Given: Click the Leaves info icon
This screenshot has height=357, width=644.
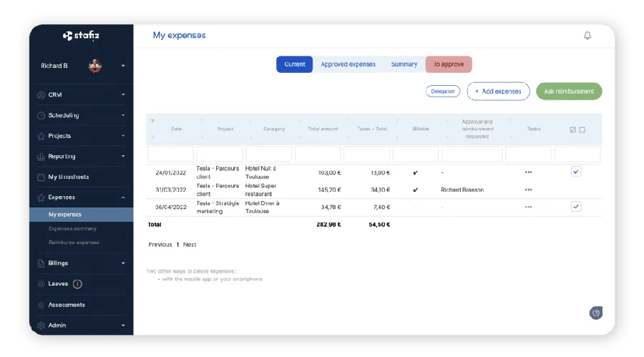Looking at the screenshot, I should tap(77, 284).
